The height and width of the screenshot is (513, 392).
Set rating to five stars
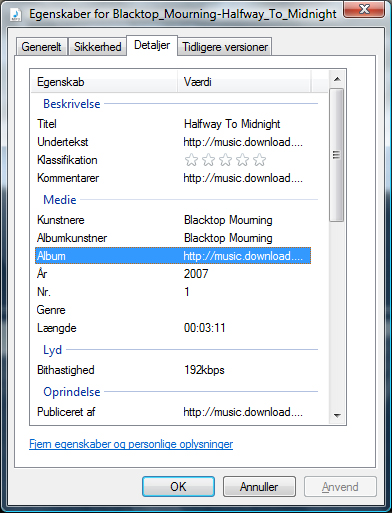tap(259, 160)
